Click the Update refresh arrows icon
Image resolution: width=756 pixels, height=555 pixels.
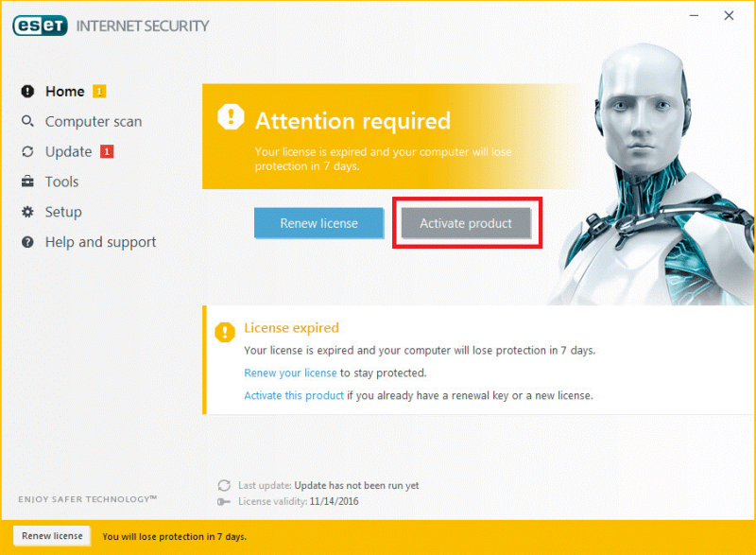[27, 152]
